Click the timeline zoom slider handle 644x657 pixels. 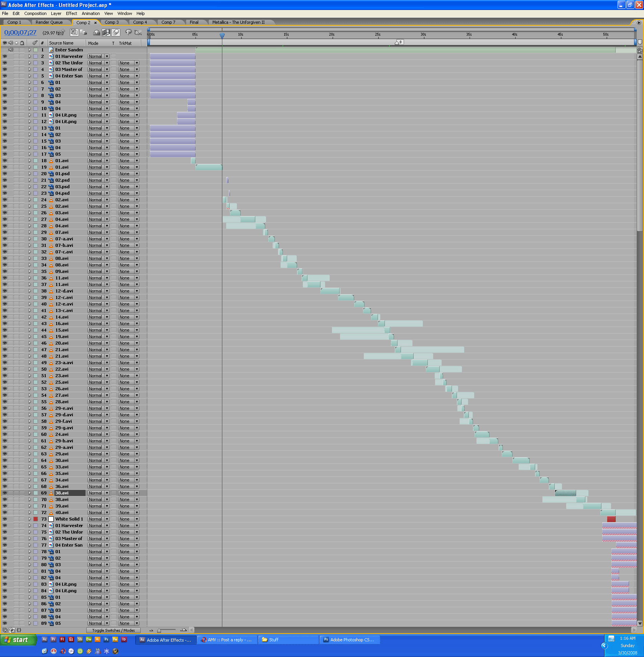[159, 630]
